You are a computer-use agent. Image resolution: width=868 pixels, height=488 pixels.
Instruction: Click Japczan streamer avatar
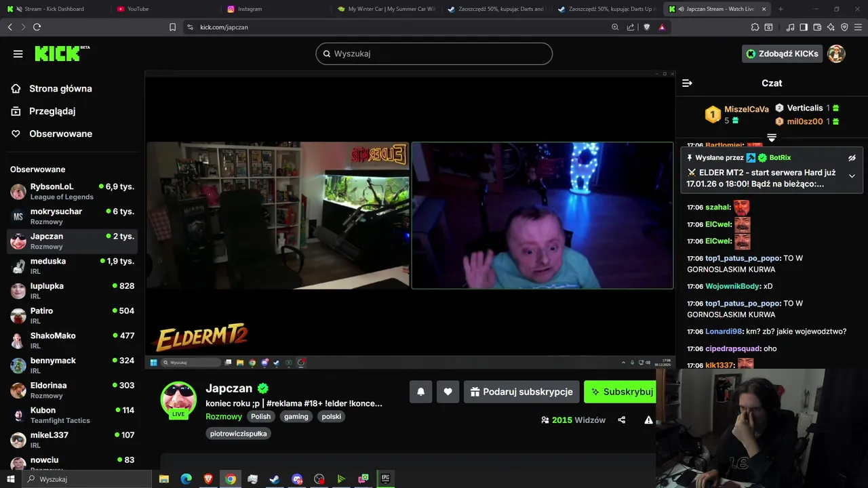tap(178, 399)
